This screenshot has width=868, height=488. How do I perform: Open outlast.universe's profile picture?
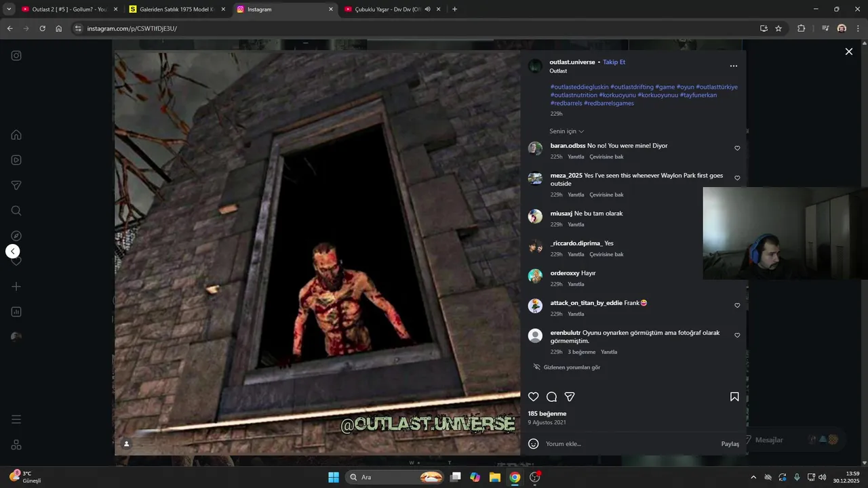click(535, 66)
